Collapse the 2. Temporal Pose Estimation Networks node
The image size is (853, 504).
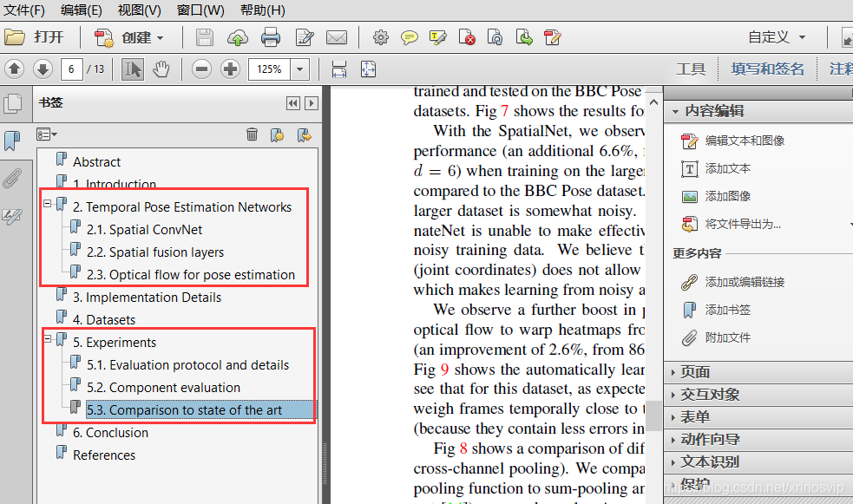(48, 204)
